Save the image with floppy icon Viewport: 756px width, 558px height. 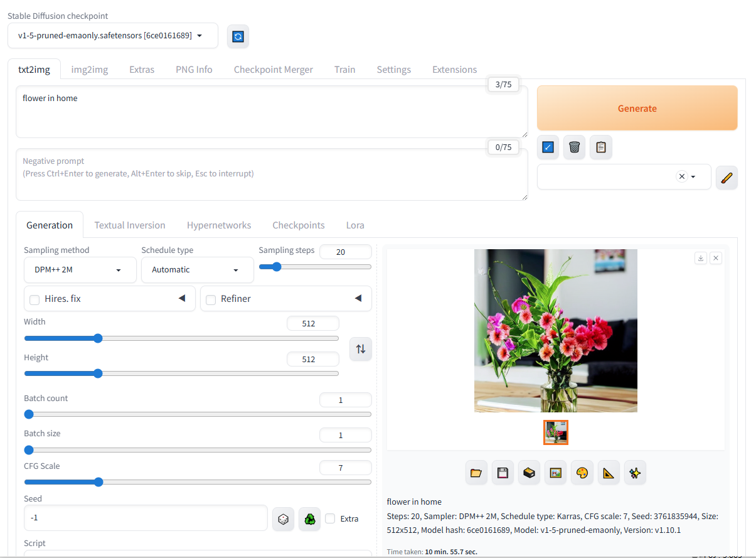pyautogui.click(x=503, y=473)
